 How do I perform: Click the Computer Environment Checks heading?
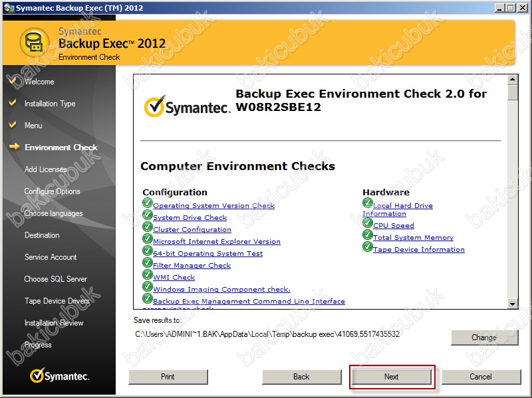tap(237, 166)
